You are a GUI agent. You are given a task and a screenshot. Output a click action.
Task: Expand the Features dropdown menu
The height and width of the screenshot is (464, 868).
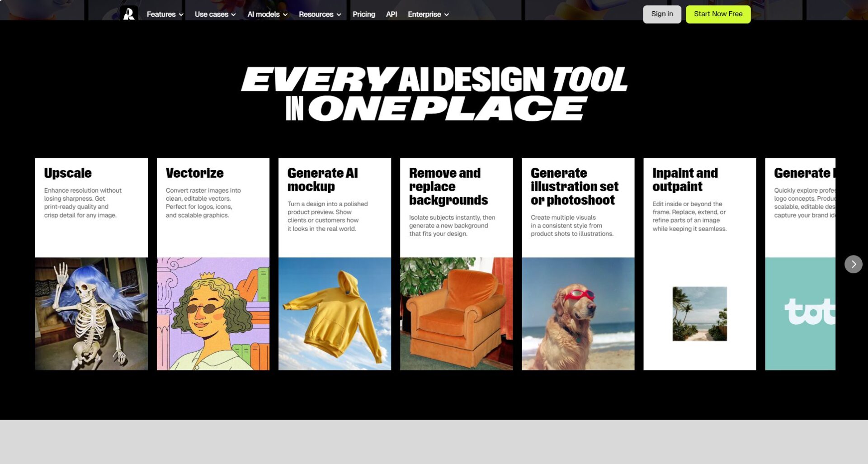tap(165, 14)
